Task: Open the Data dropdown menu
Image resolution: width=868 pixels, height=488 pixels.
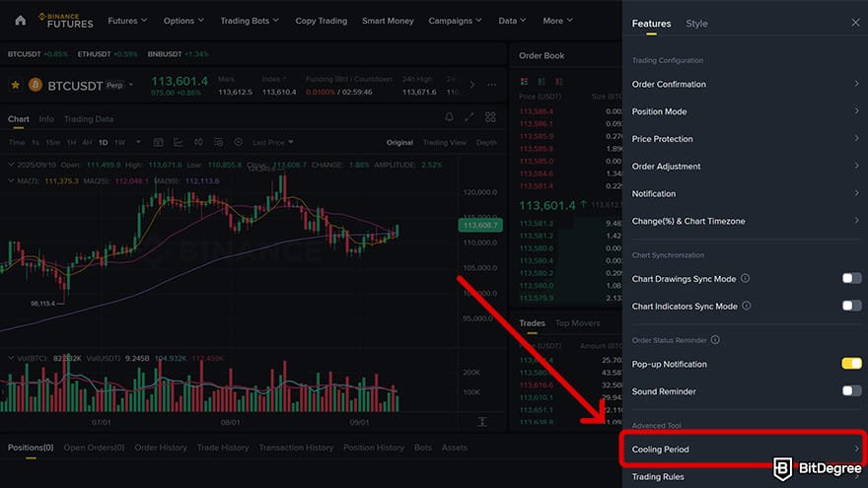Action: click(x=512, y=21)
